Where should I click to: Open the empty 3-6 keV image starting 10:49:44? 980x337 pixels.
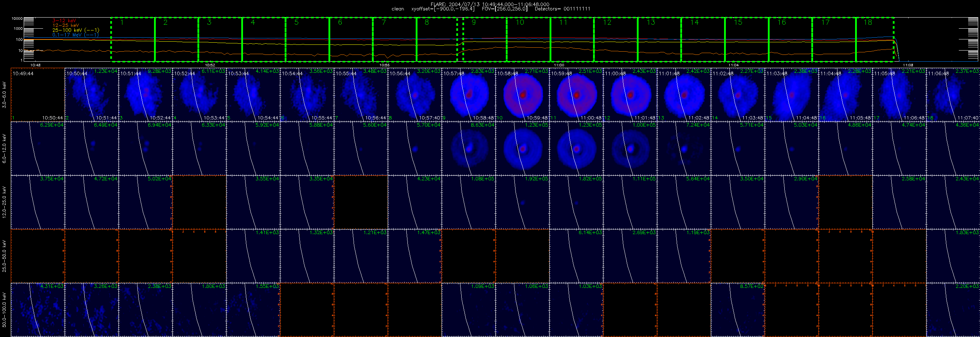(38, 95)
